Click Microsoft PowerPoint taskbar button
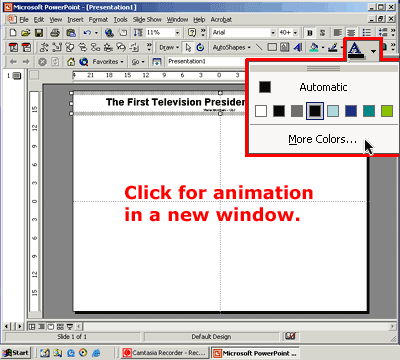 click(256, 353)
